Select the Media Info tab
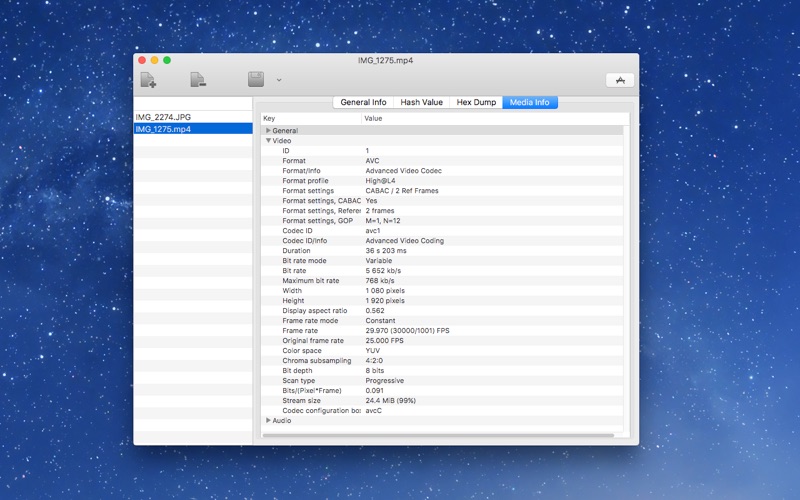 530,102
